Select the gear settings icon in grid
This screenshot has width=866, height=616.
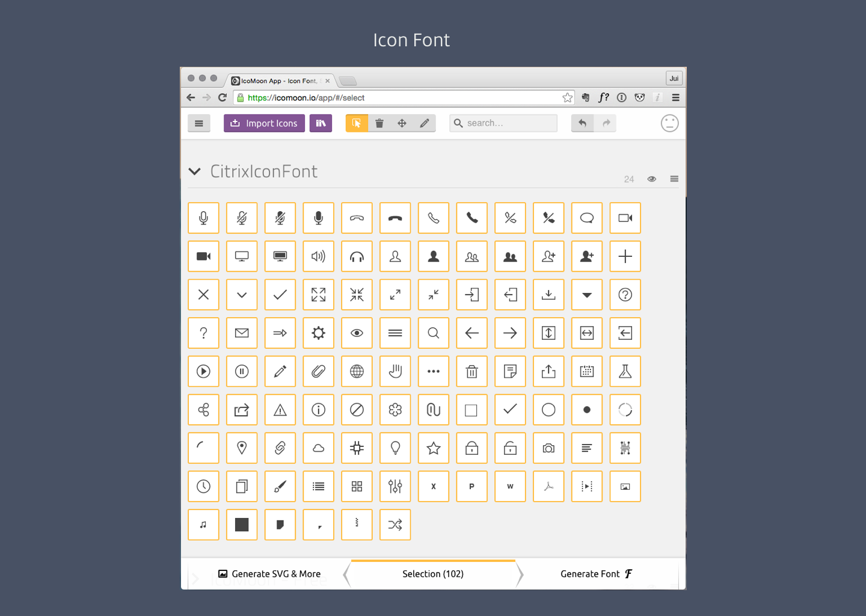pyautogui.click(x=318, y=333)
